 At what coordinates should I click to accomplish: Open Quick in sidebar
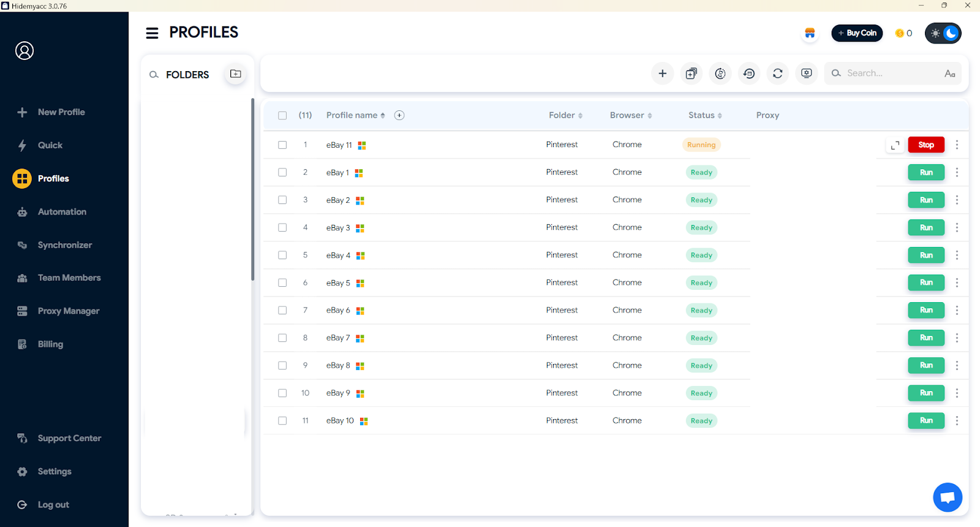click(42, 145)
